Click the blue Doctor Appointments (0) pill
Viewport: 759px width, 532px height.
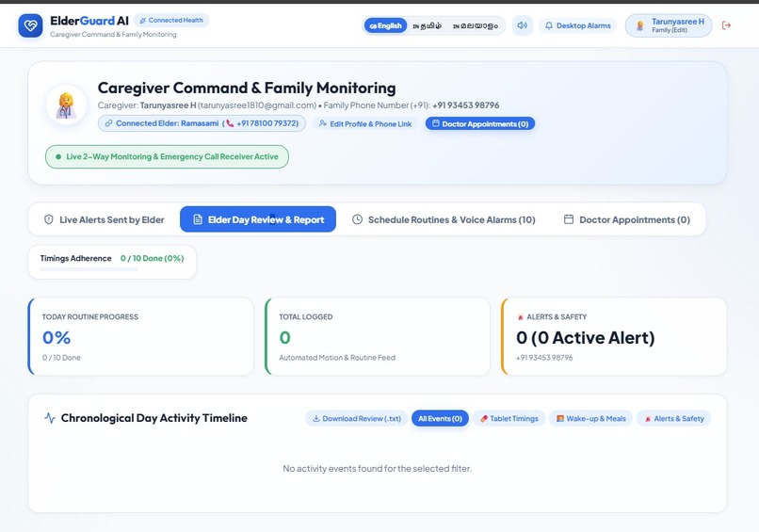[x=480, y=123]
